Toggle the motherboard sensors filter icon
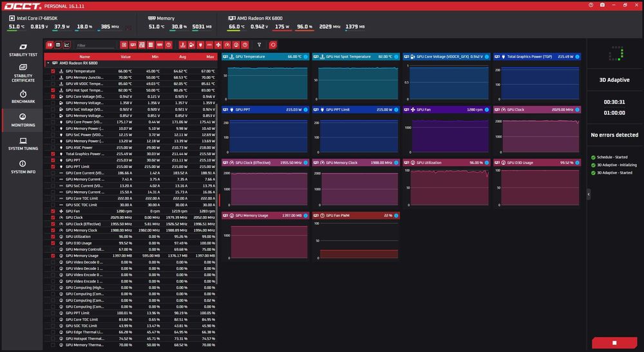The height and width of the screenshot is (352, 644). 142,44
